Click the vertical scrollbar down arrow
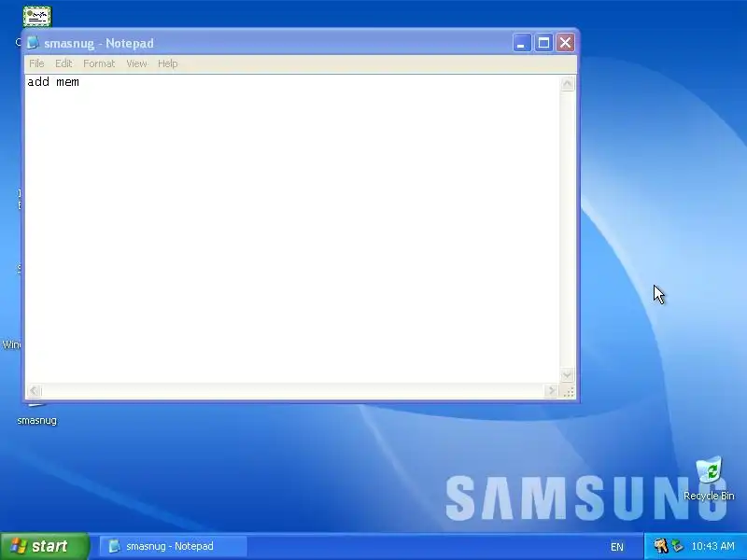The width and height of the screenshot is (747, 560). tap(567, 375)
